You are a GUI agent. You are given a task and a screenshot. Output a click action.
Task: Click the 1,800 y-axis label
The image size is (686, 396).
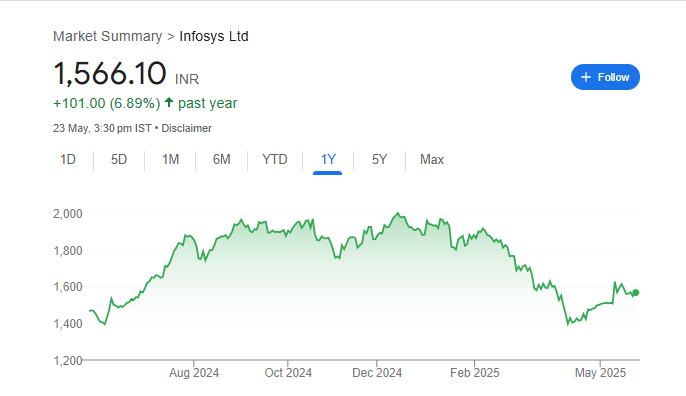pyautogui.click(x=68, y=251)
